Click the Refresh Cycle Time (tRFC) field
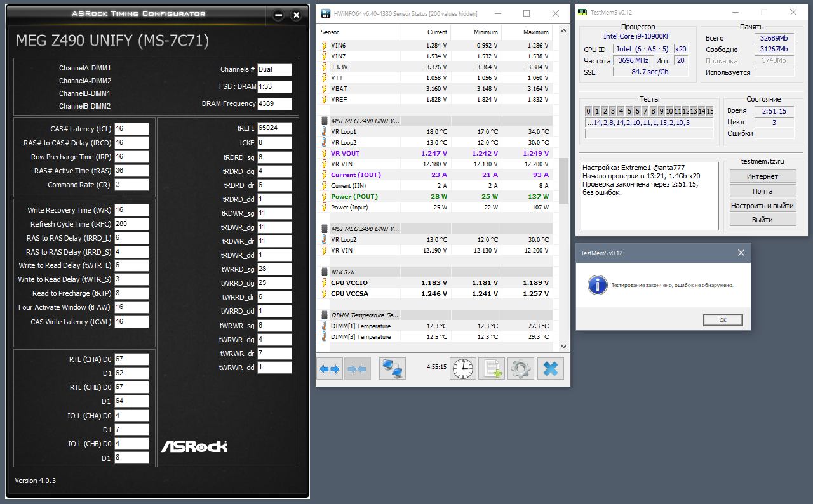 pos(131,224)
